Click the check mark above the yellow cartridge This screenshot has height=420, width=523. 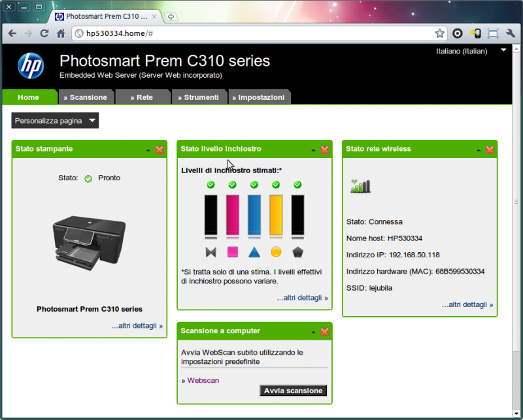pos(276,185)
